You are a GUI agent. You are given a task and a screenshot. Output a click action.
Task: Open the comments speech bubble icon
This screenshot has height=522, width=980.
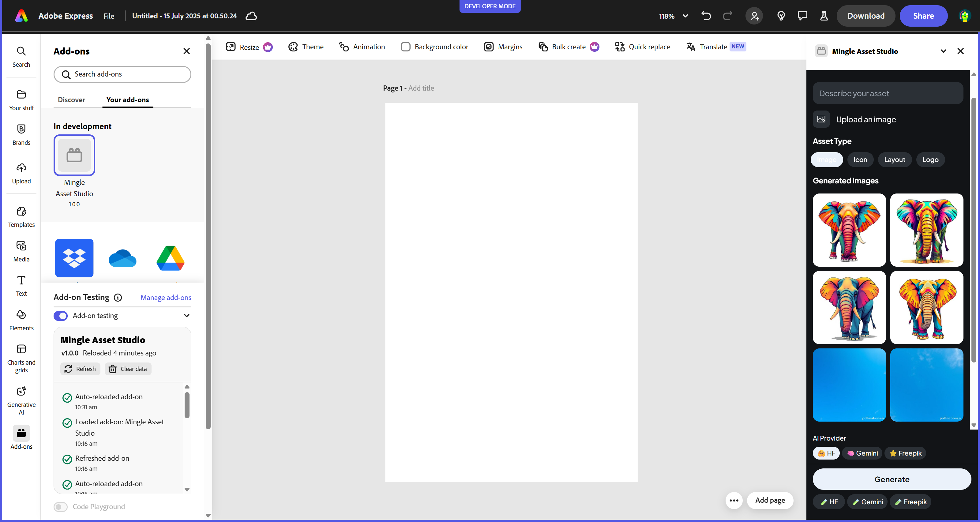click(x=802, y=16)
